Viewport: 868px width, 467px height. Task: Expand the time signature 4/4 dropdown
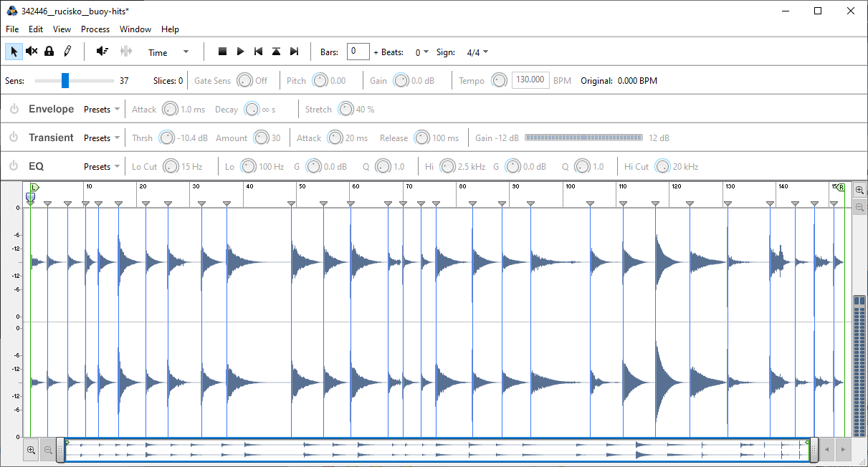(x=477, y=52)
